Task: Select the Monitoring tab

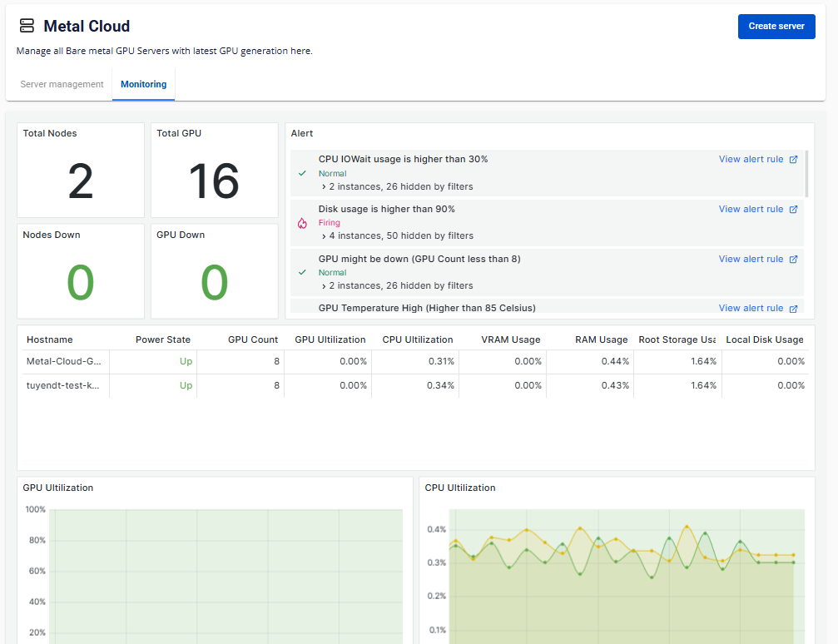Action: [x=143, y=84]
